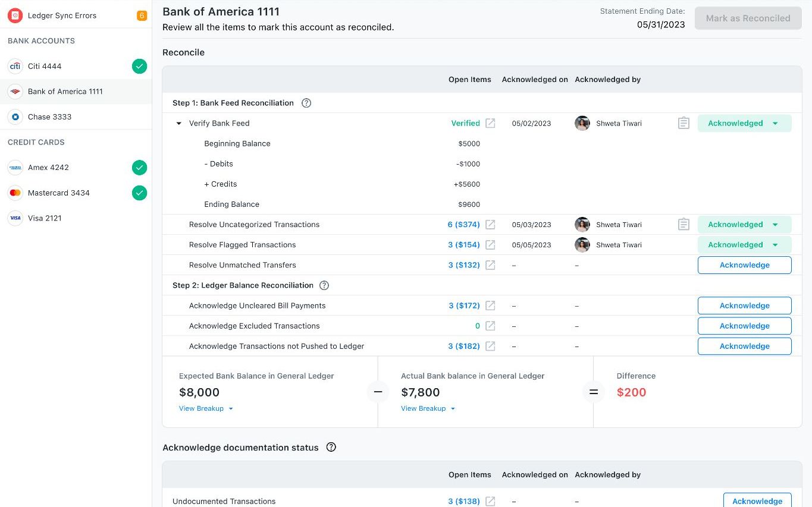This screenshot has height=507, width=812.
Task: Click green reconciled checkmark for Mastercard 3434
Action: pos(139,193)
